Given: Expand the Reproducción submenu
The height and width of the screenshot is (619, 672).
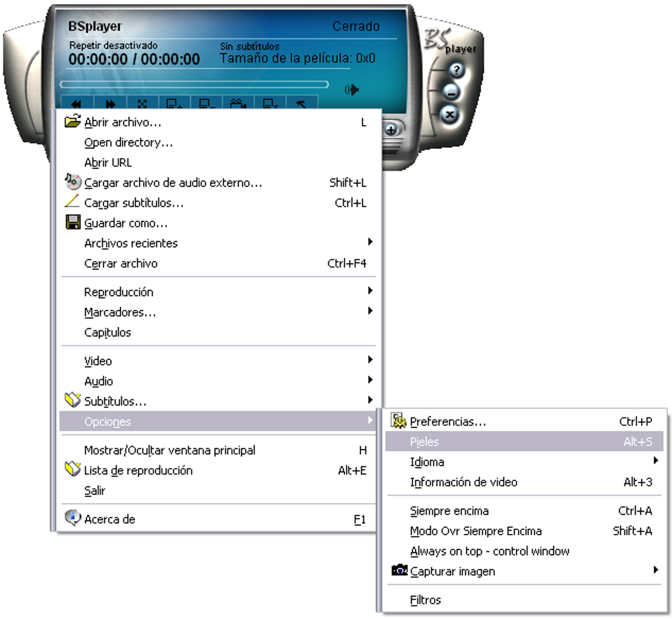Looking at the screenshot, I should (218, 292).
